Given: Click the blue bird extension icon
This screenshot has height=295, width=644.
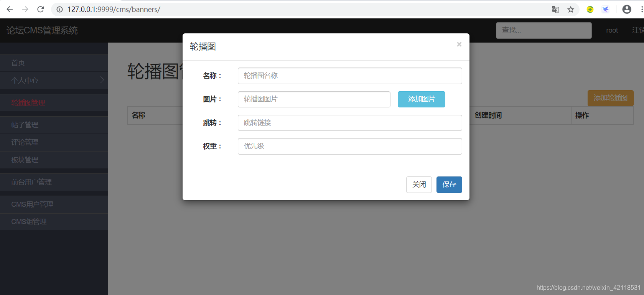Looking at the screenshot, I should (x=606, y=9).
